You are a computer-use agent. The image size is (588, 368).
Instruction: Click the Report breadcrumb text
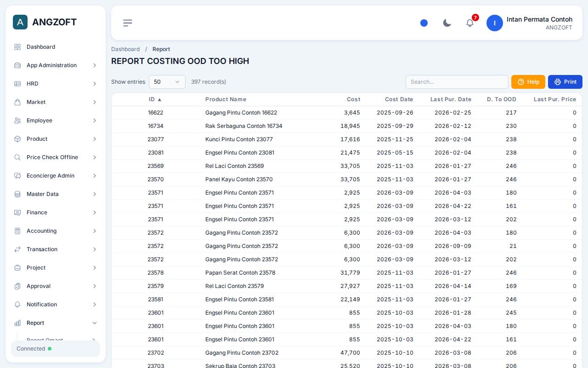tap(161, 49)
